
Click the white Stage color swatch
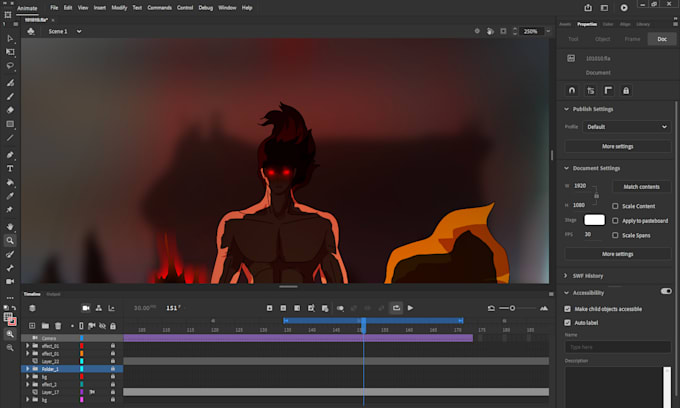594,220
